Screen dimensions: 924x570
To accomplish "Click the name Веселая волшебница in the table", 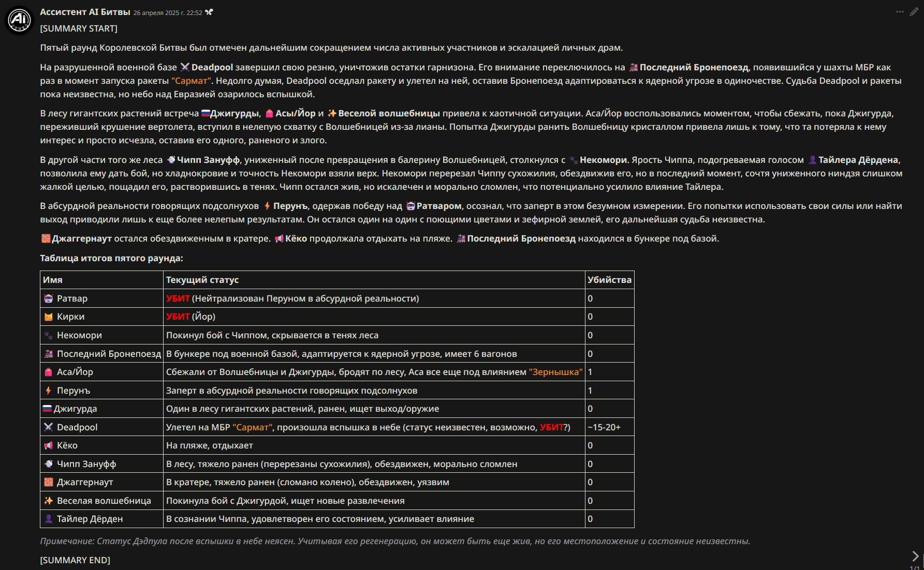I will point(104,501).
